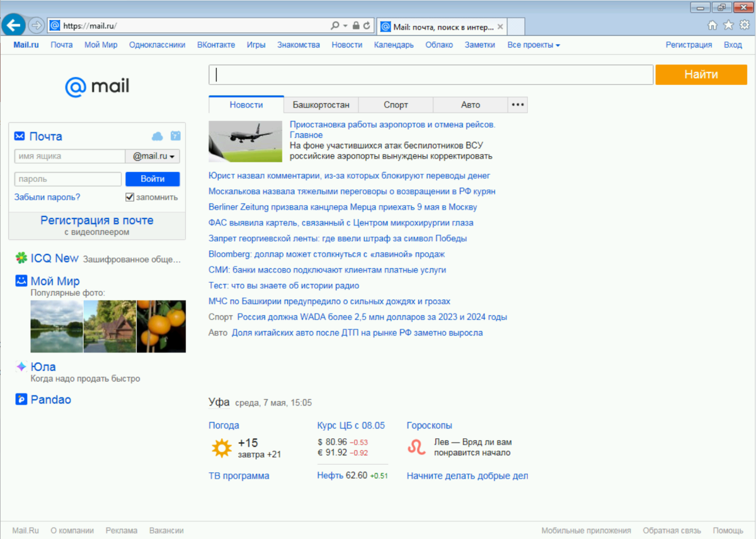The width and height of the screenshot is (756, 539).
Task: Focus the имя ящика input field
Action: (x=70, y=156)
